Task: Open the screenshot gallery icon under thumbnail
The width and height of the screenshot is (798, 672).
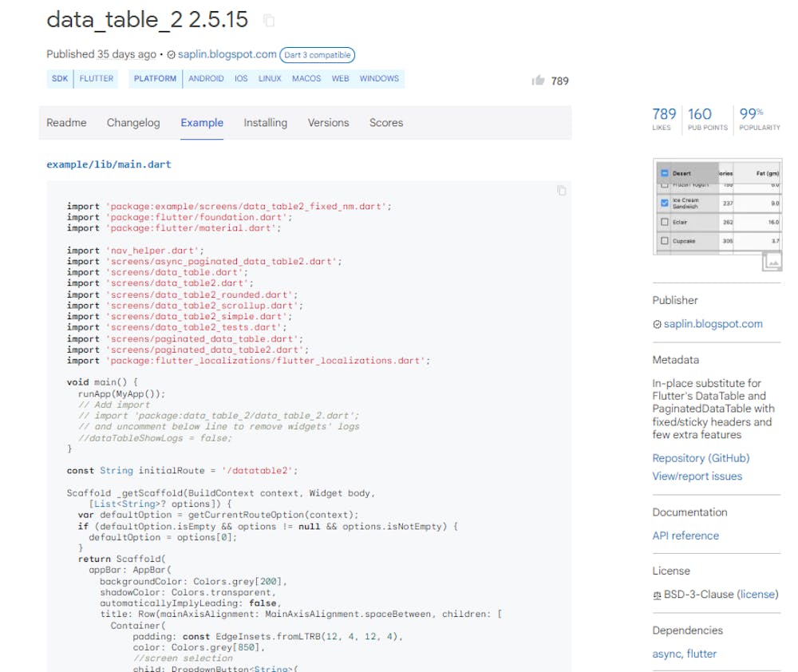Action: pos(772,261)
